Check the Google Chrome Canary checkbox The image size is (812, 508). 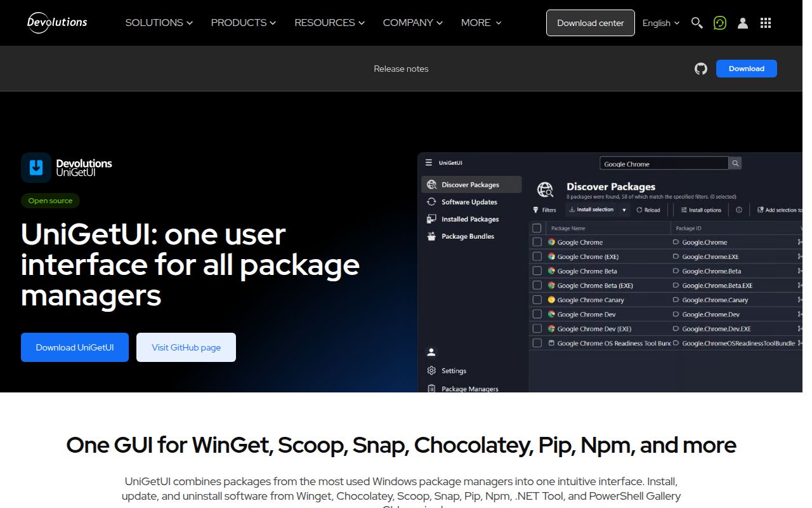537,300
